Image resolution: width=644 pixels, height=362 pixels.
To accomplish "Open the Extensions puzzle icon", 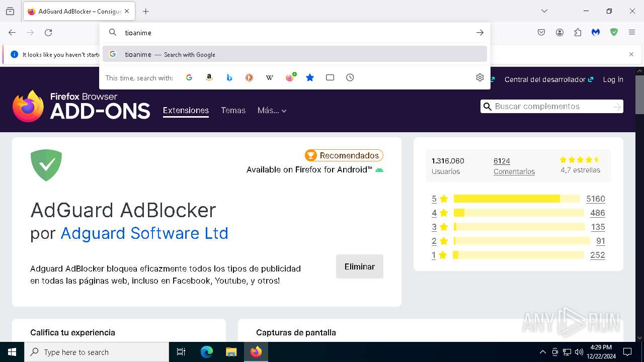I will 578,33.
